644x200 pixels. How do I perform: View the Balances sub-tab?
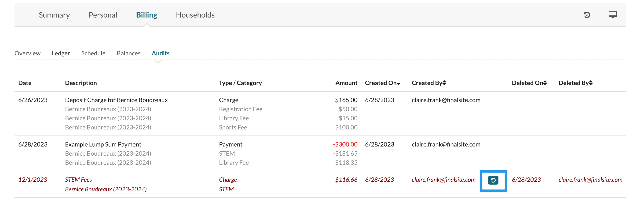[x=128, y=53]
